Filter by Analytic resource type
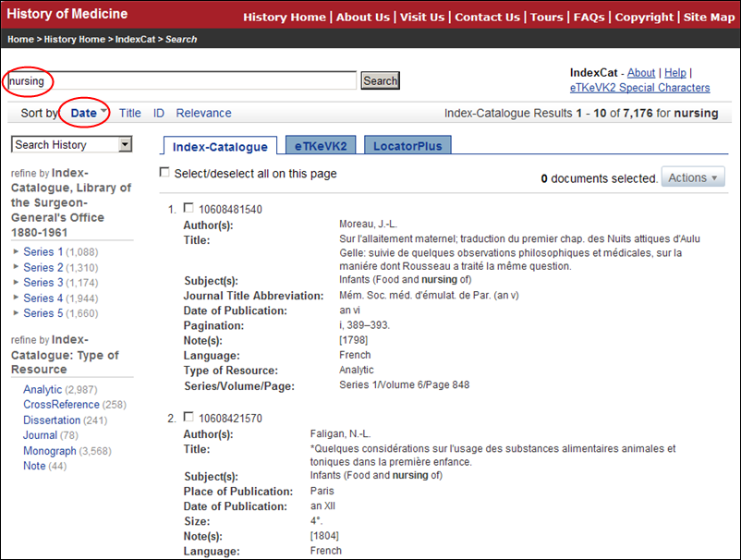Viewport: 741px width, 560px height. [x=43, y=389]
